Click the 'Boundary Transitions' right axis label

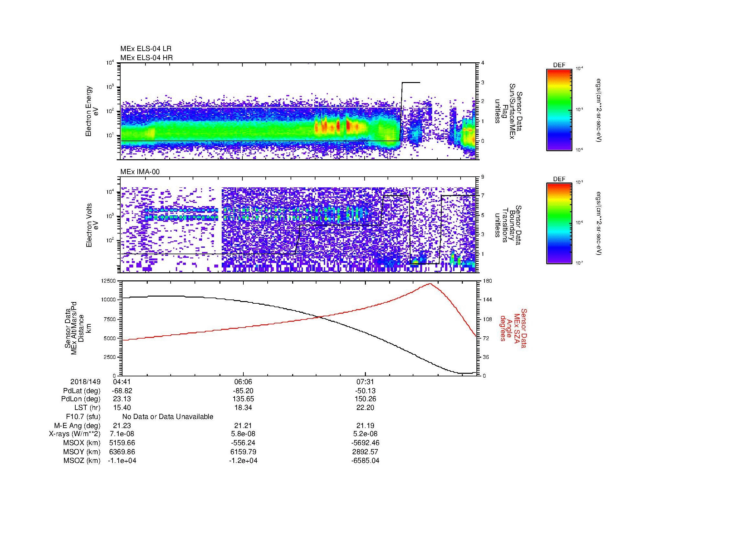pyautogui.click(x=508, y=225)
